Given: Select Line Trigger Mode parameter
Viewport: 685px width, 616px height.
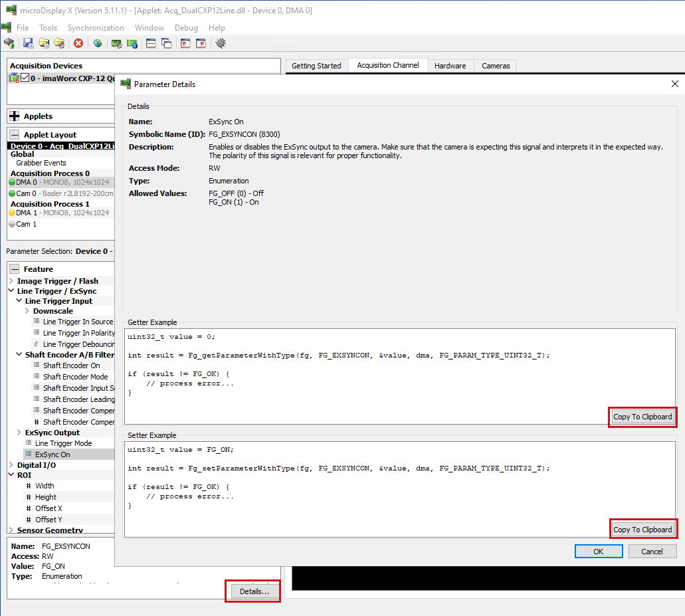Looking at the screenshot, I should pyautogui.click(x=63, y=443).
